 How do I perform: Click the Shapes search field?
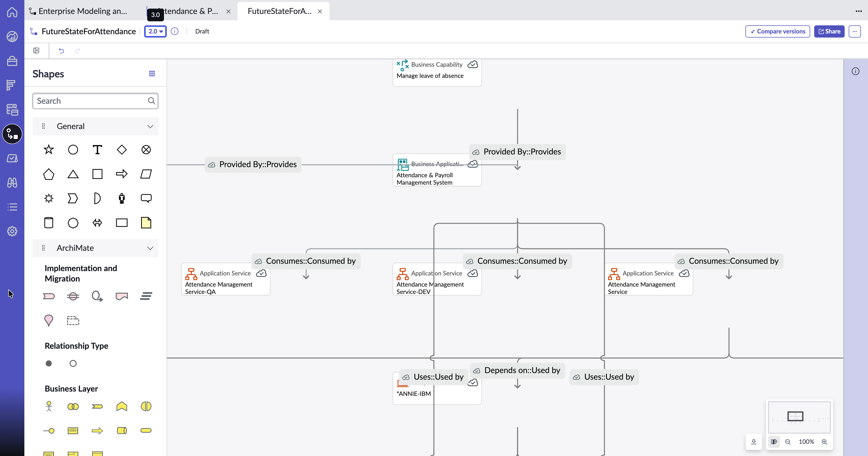click(x=95, y=101)
